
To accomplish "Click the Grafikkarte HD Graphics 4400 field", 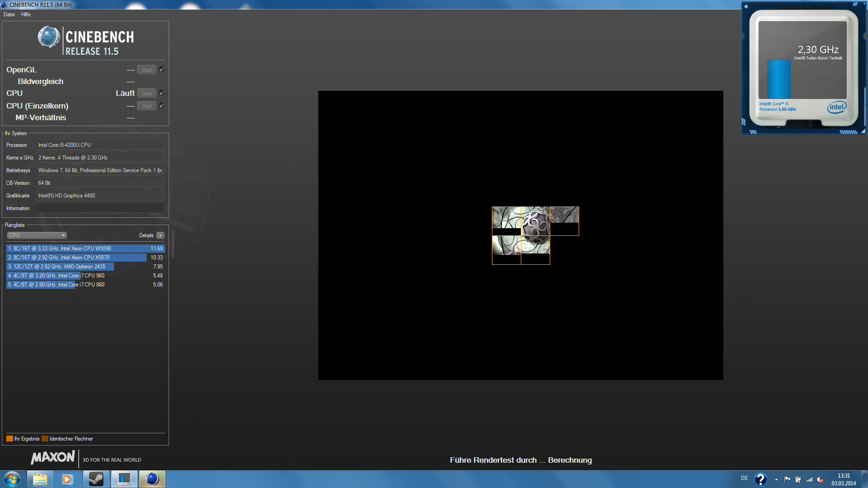I will 100,196.
